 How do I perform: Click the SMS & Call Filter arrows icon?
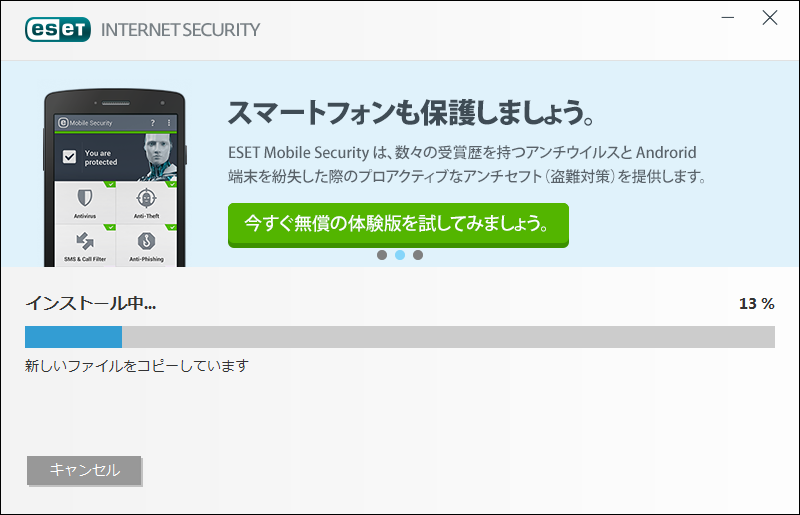pyautogui.click(x=85, y=241)
